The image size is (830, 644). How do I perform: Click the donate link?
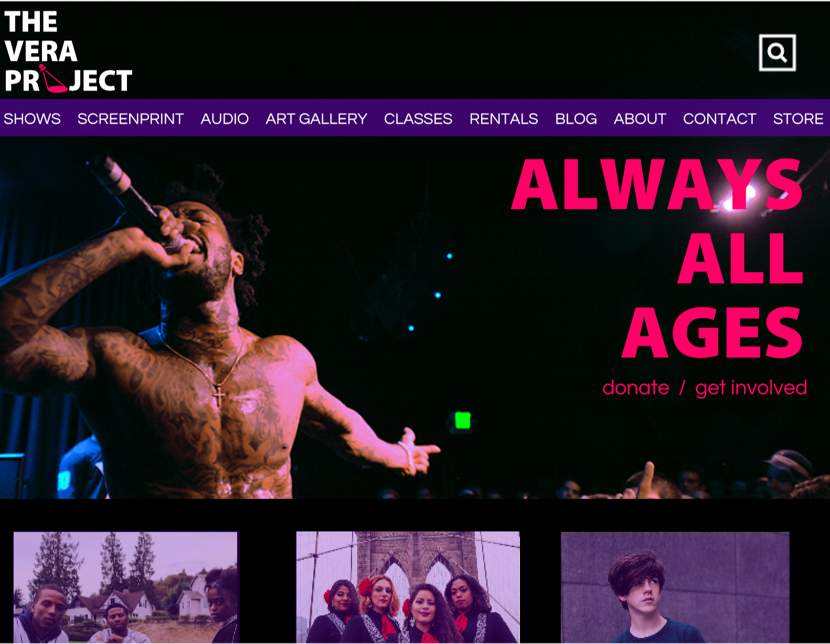(x=636, y=388)
